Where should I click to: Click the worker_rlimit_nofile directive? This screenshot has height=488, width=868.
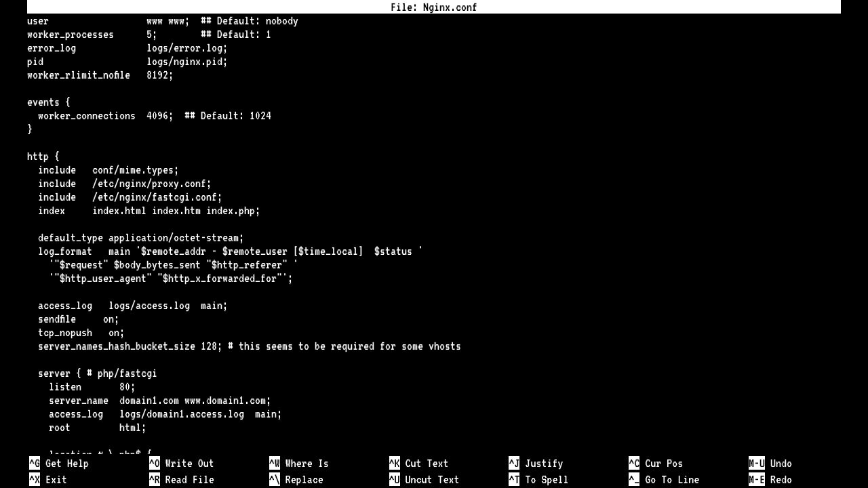pyautogui.click(x=79, y=75)
